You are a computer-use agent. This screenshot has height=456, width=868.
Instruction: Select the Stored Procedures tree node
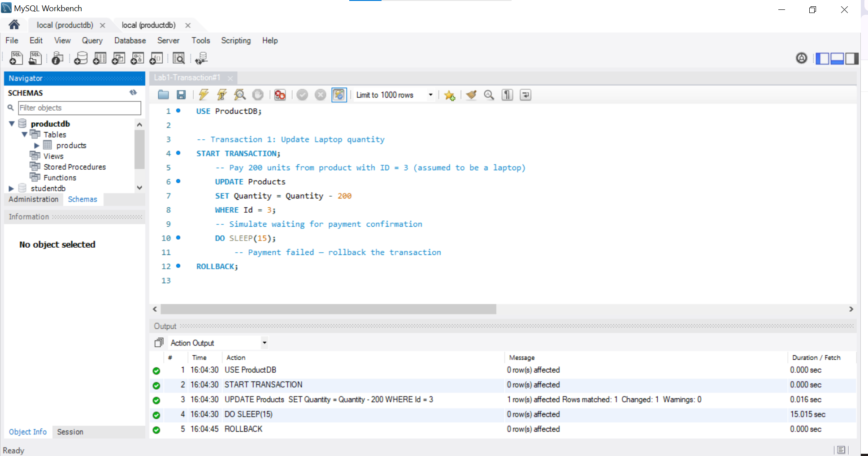74,167
